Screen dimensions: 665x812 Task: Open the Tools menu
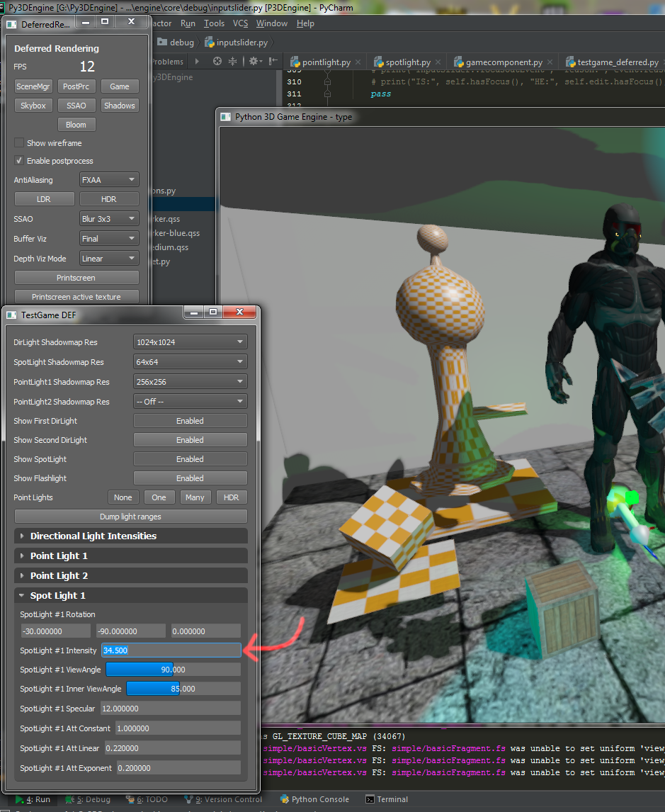(215, 23)
